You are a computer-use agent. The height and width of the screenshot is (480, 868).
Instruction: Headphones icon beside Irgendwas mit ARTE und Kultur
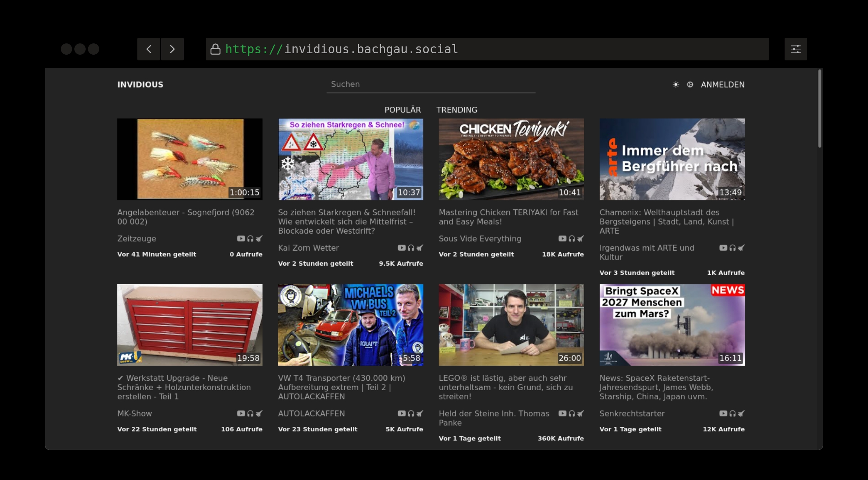tap(733, 248)
